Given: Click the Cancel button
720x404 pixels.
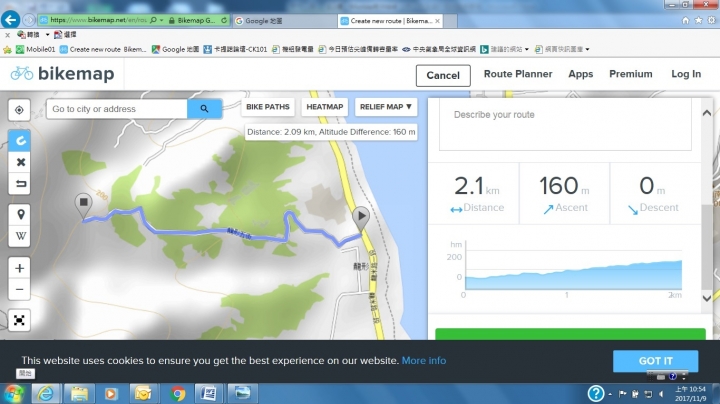Looking at the screenshot, I should point(443,75).
